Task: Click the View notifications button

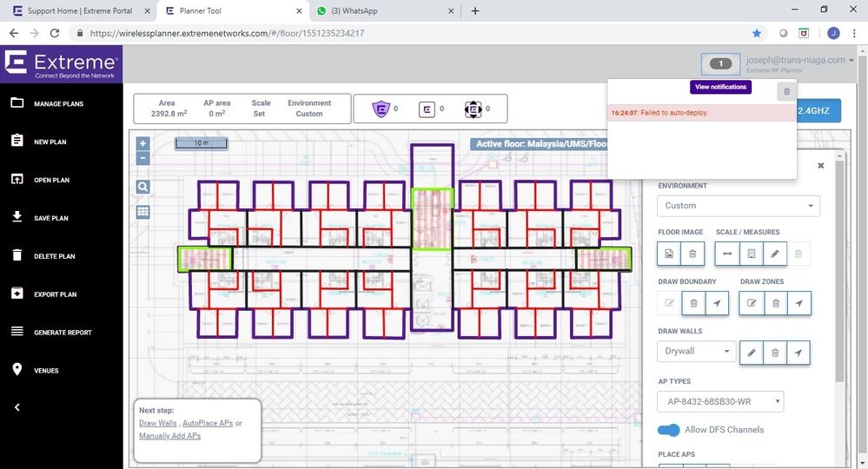Action: pyautogui.click(x=719, y=88)
